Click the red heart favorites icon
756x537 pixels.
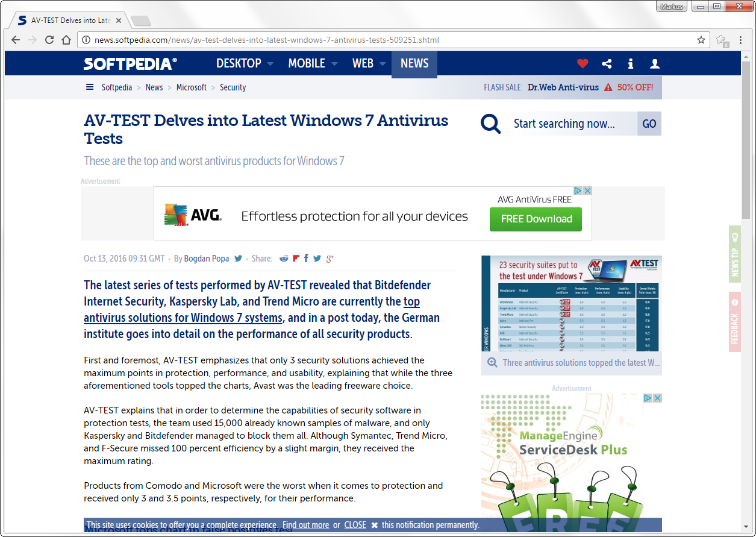pyautogui.click(x=582, y=64)
